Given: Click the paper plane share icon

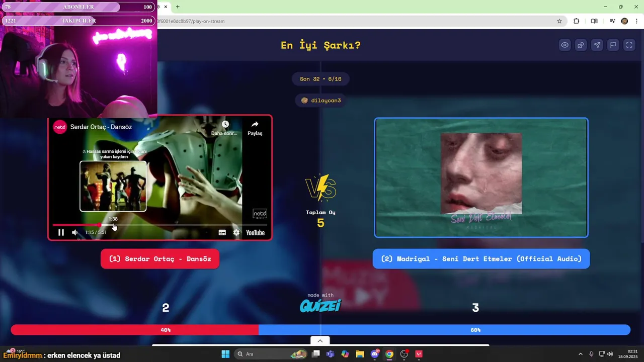Looking at the screenshot, I should click(x=597, y=45).
